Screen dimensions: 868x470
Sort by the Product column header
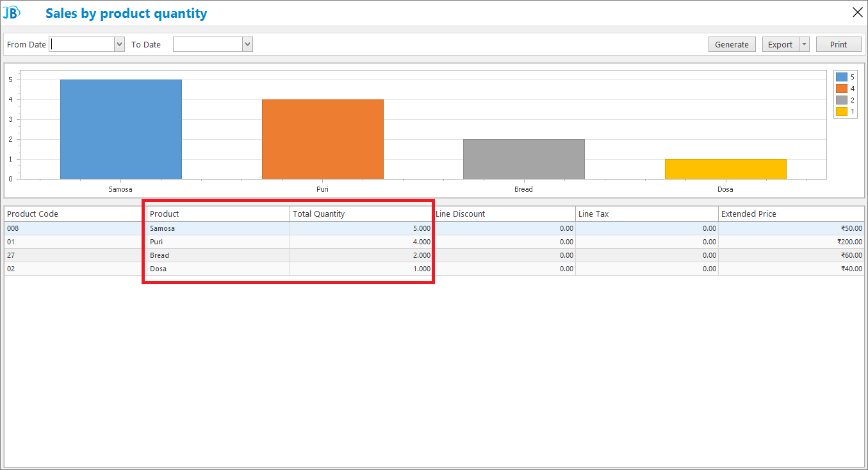pos(218,214)
